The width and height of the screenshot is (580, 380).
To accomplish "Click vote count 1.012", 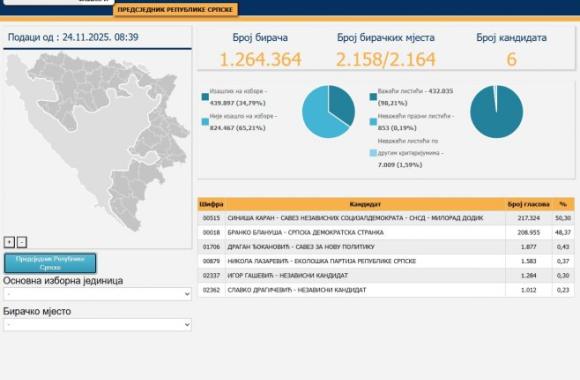I will pyautogui.click(x=529, y=290).
